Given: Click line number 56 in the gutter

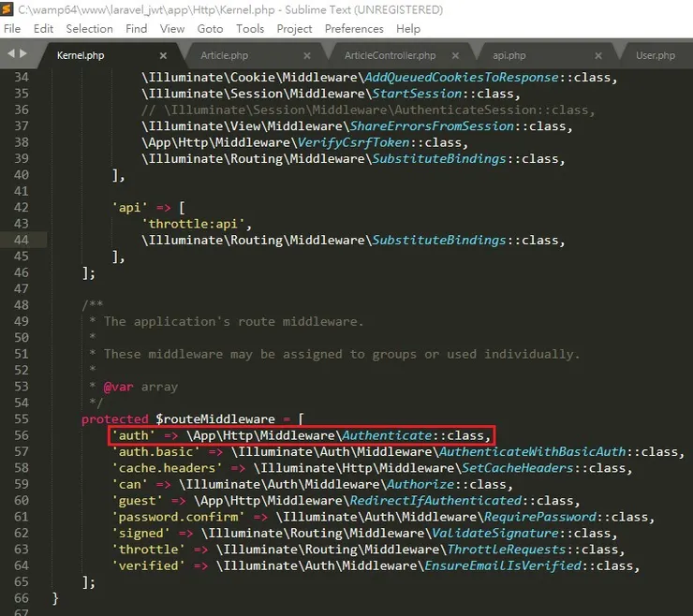Looking at the screenshot, I should (22, 435).
